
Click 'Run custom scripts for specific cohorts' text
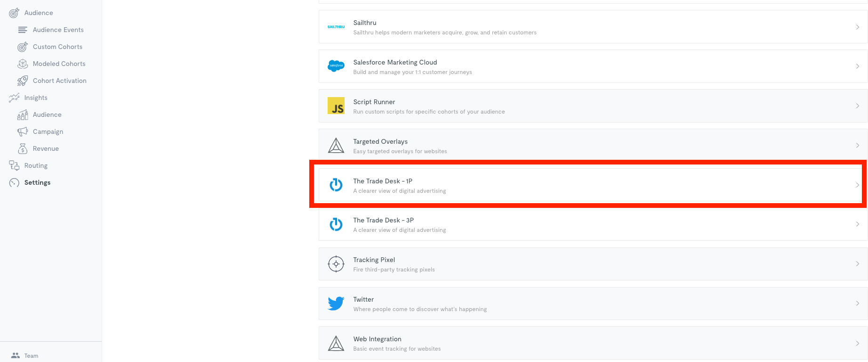click(x=429, y=112)
